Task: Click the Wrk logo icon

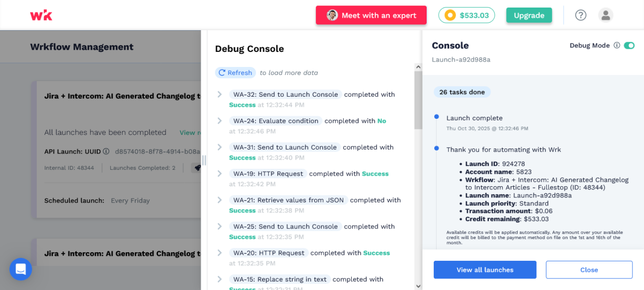Action: click(41, 15)
